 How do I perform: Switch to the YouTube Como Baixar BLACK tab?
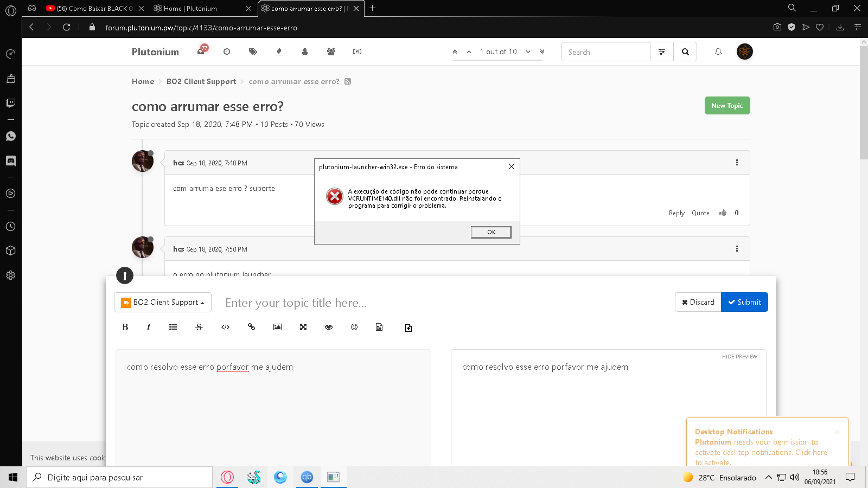pyautogui.click(x=95, y=8)
